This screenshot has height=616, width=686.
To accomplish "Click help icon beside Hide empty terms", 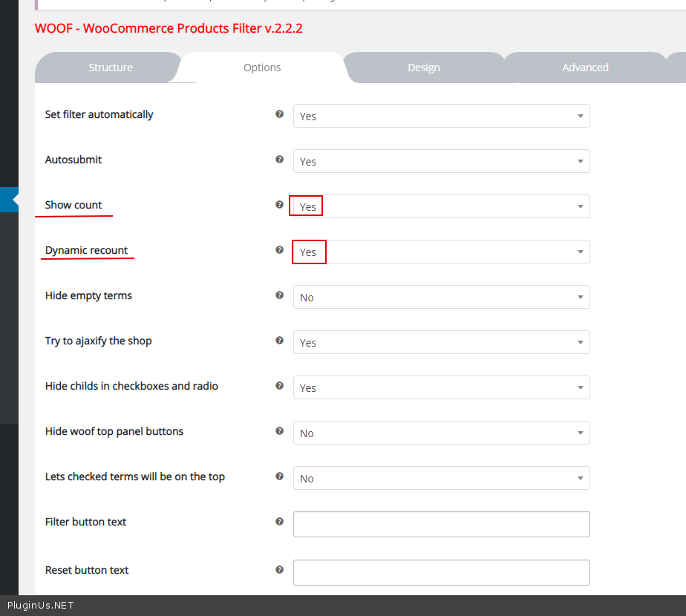I will (280, 295).
